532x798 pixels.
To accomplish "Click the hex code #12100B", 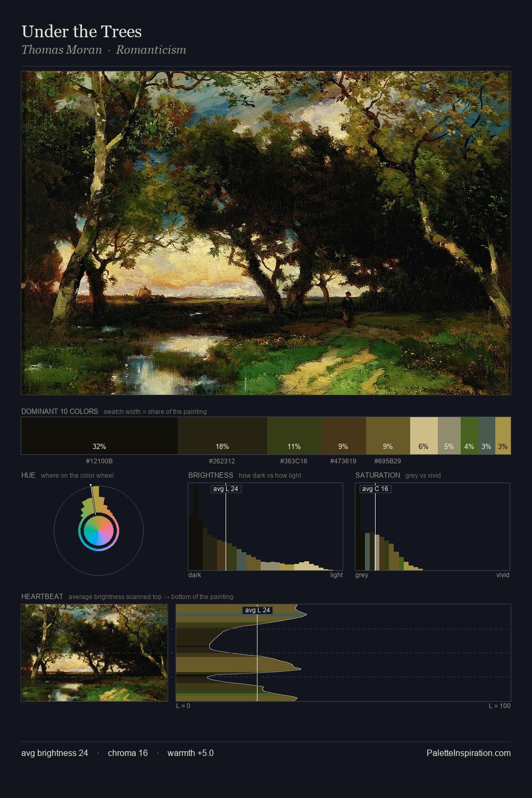I will click(99, 461).
